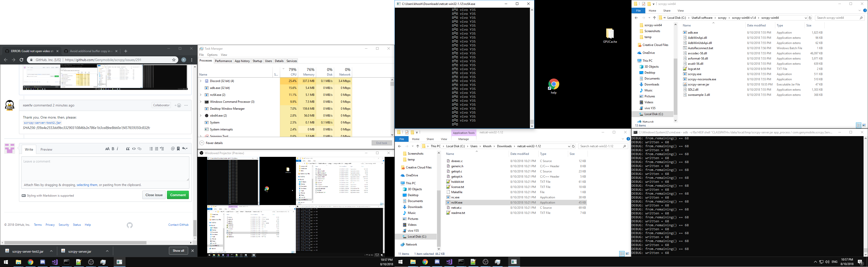Click the green Comment button
The height and width of the screenshot is (267, 868).
coord(178,195)
